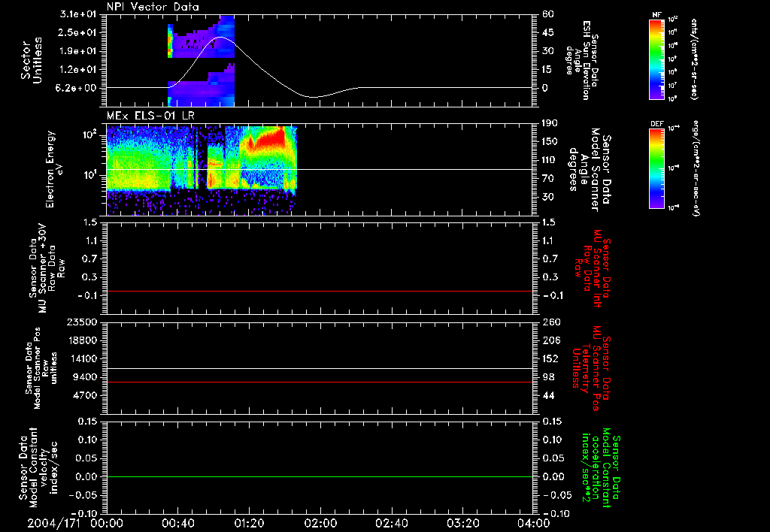
Task: Click the '206' telemetry tick value
Action: pos(550,340)
